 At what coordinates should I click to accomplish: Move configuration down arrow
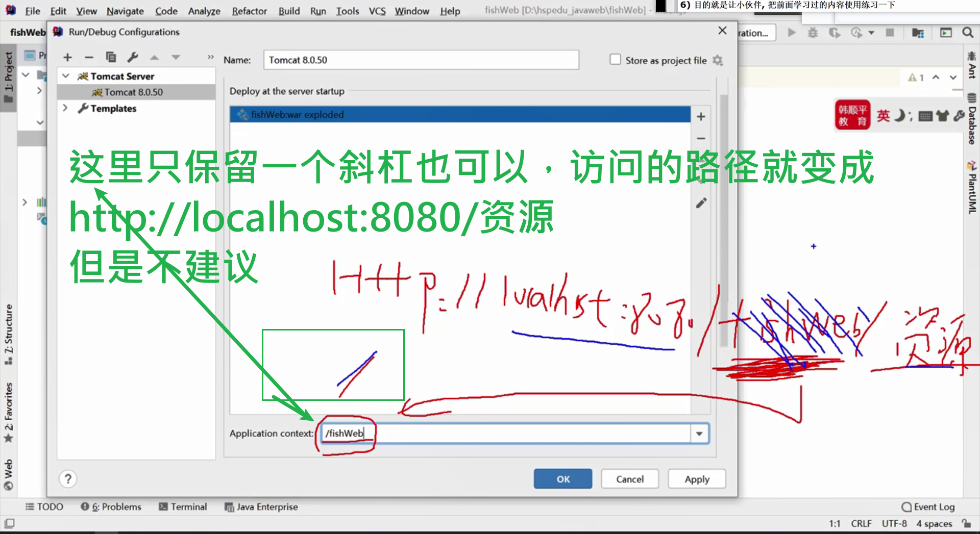(176, 58)
